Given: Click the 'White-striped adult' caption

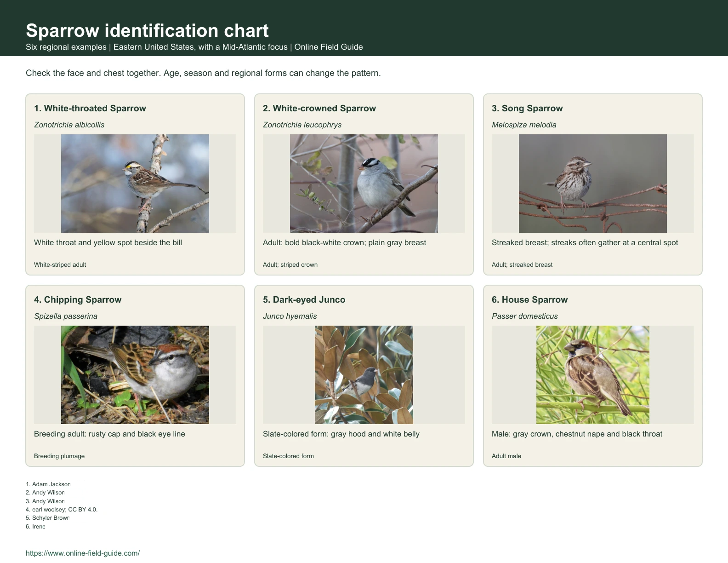Looking at the screenshot, I should tap(60, 264).
